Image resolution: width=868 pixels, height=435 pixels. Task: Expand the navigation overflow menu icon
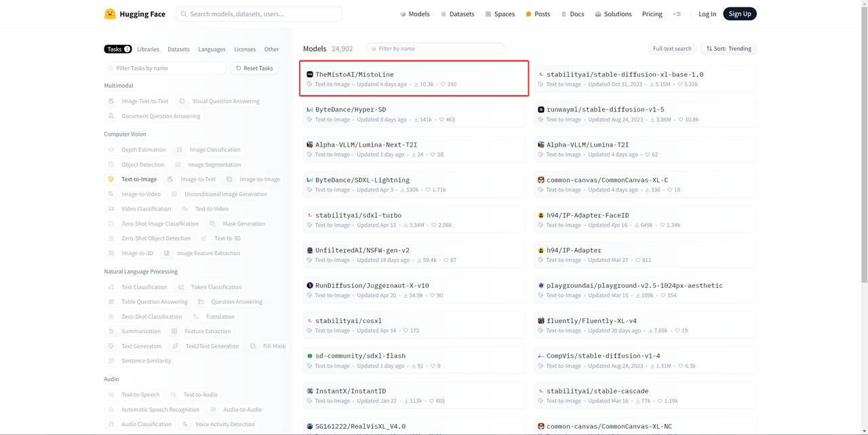tap(676, 14)
